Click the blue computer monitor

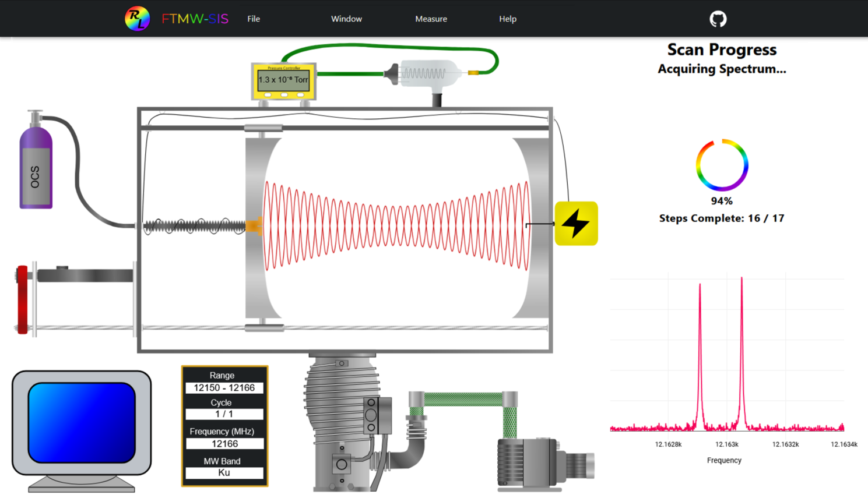82,422
